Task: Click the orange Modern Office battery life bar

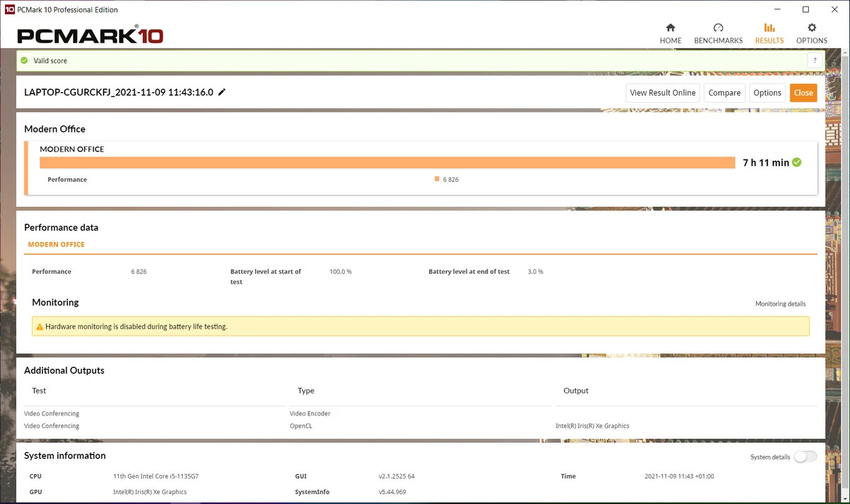Action: (x=387, y=163)
